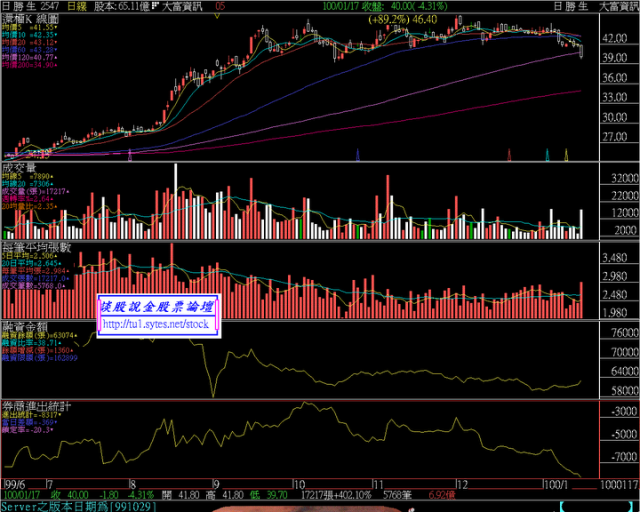The width and height of the screenshot is (640, 512).
Task: Click the 27.00 price axis label
Action: (615, 137)
